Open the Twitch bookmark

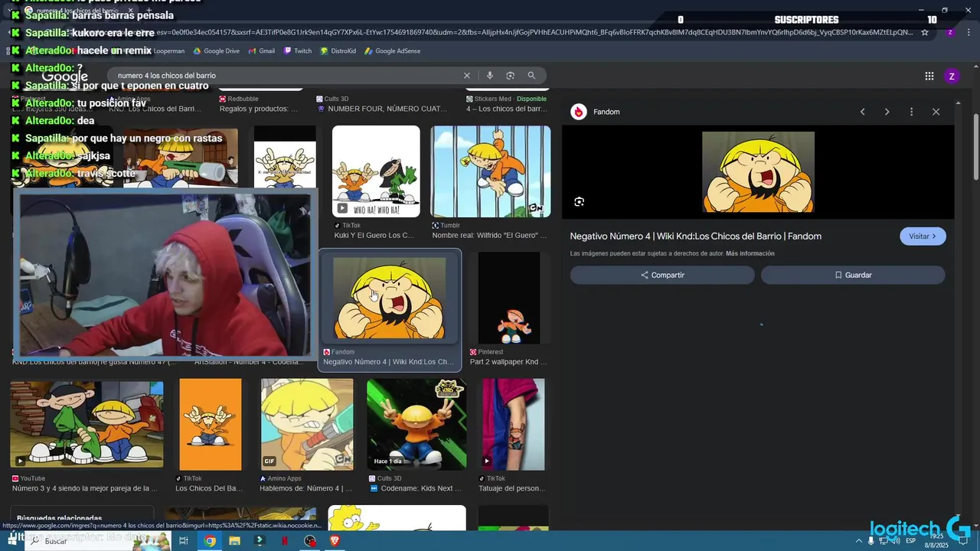pyautogui.click(x=298, y=51)
